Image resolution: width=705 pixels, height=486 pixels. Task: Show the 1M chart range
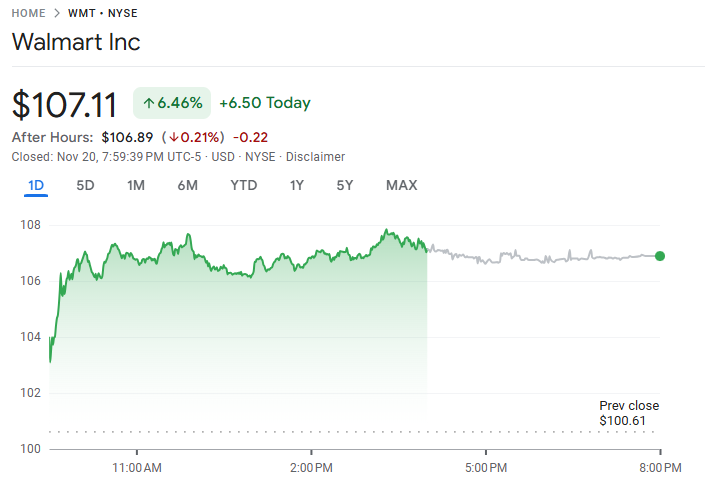(136, 185)
